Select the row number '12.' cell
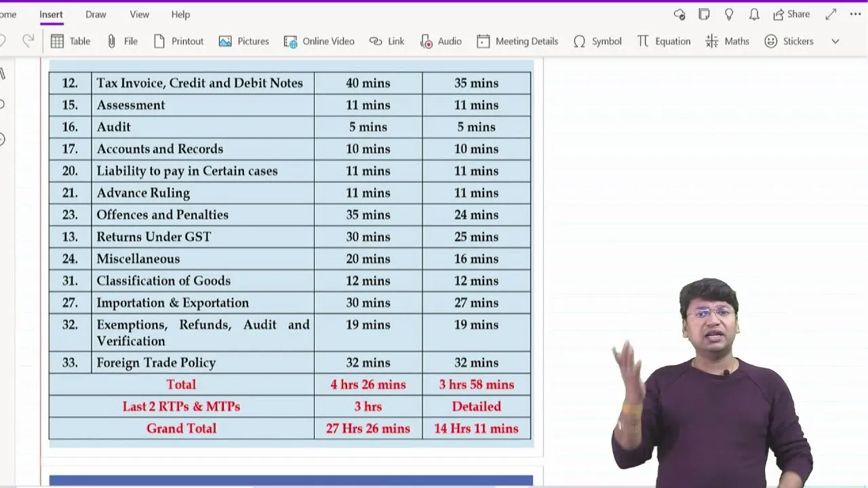868x488 pixels. pyautogui.click(x=70, y=83)
